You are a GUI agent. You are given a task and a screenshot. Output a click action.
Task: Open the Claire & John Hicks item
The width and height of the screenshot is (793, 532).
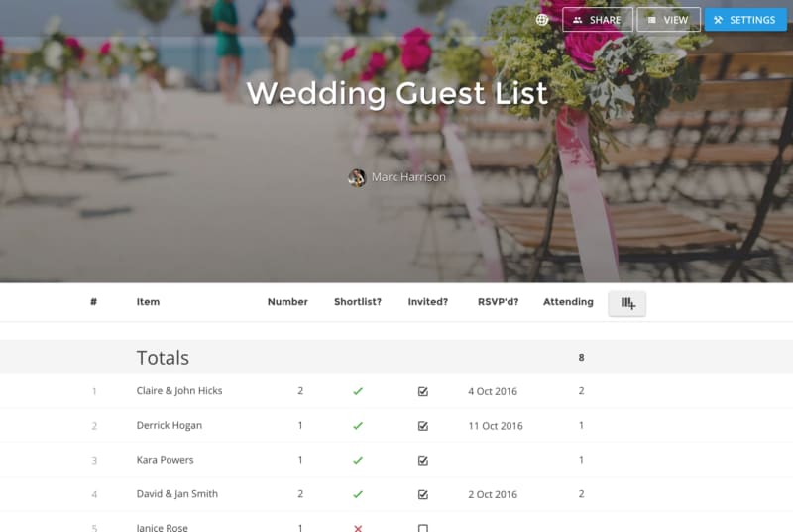coord(179,391)
